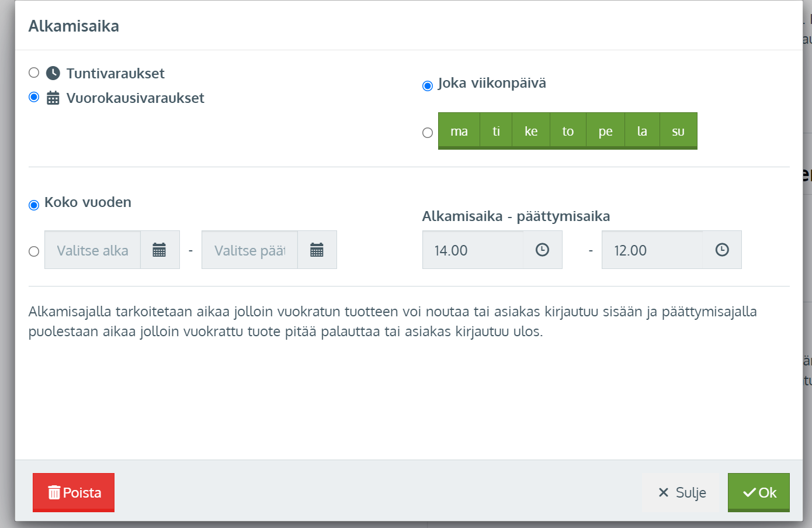Image resolution: width=812 pixels, height=528 pixels.
Task: Select the Vuorokausivaraukset radio option
Action: coord(34,97)
